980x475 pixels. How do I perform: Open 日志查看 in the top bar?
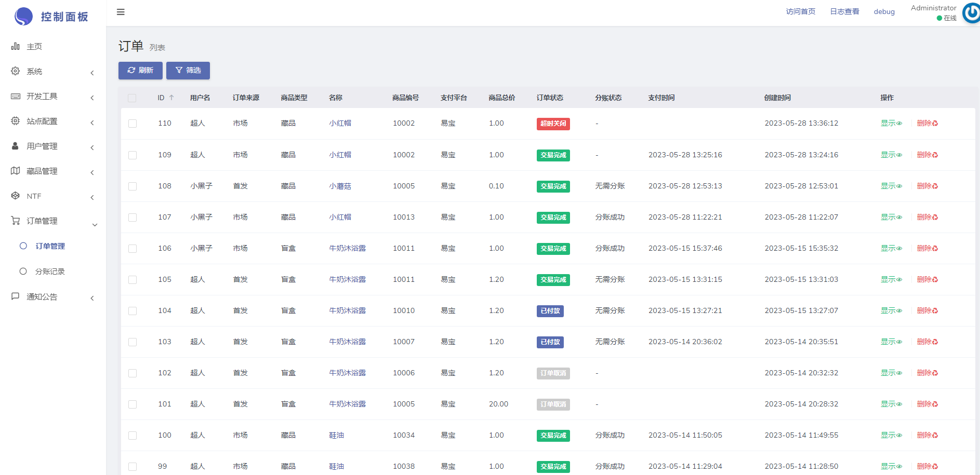pos(844,11)
